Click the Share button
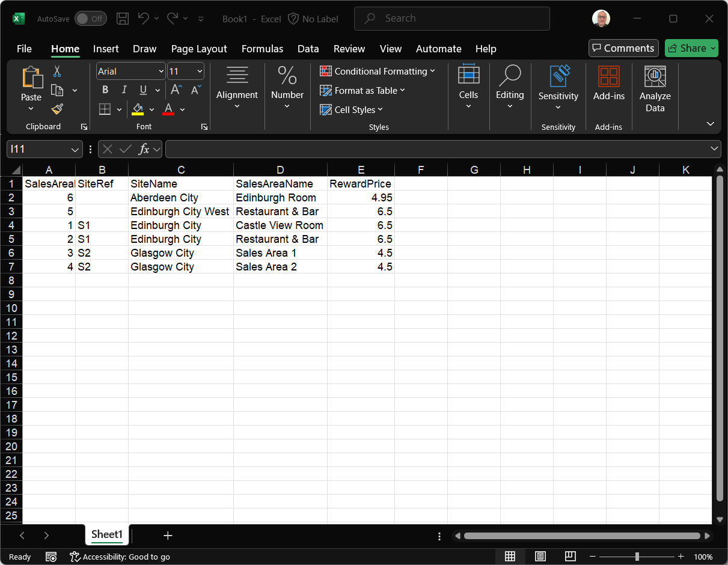Screen dimensions: 728x565 [691, 48]
